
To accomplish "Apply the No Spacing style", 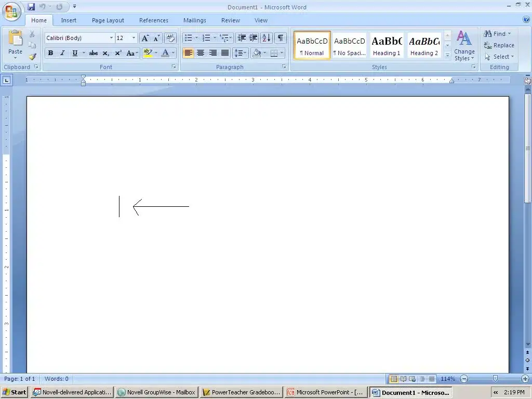I will pyautogui.click(x=350, y=46).
